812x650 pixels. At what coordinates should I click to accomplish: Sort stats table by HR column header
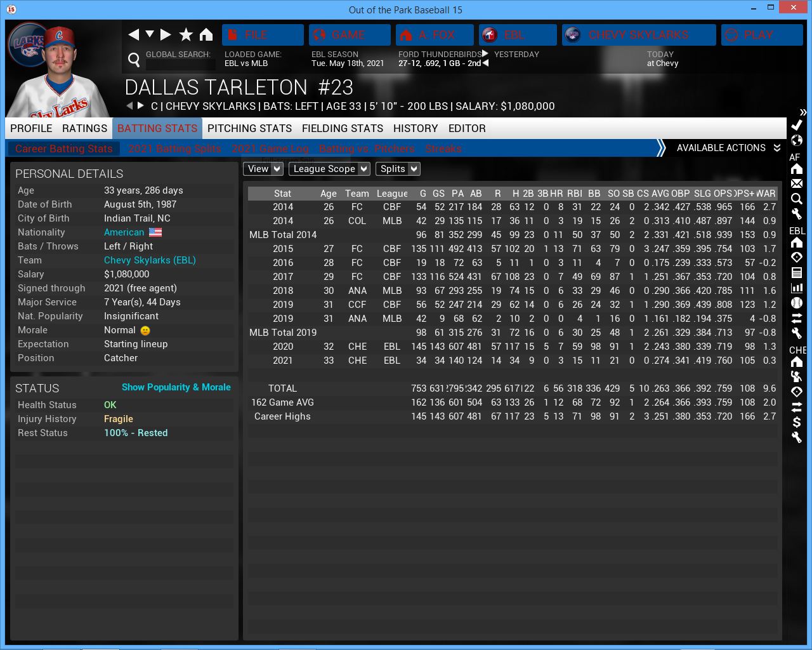coord(556,194)
